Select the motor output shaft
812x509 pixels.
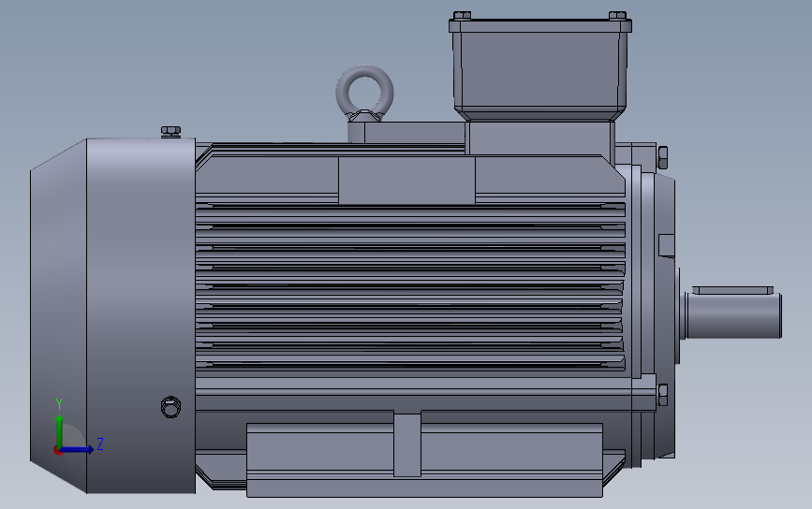pyautogui.click(x=734, y=315)
